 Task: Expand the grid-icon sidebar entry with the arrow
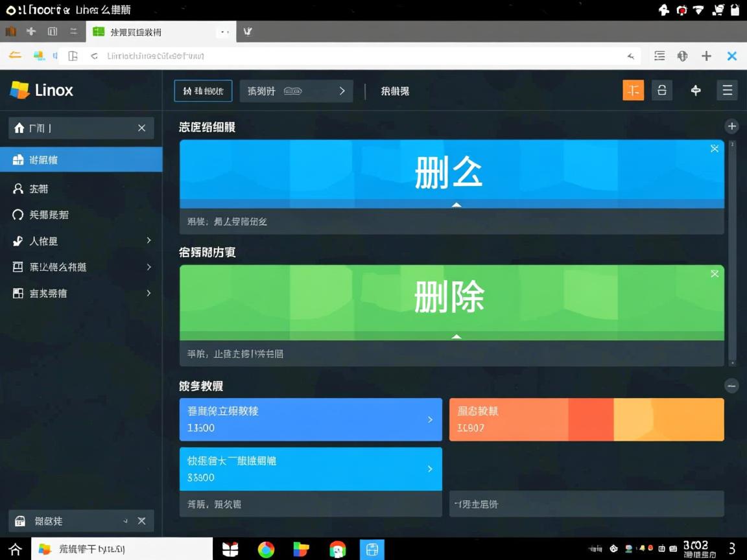(x=81, y=266)
